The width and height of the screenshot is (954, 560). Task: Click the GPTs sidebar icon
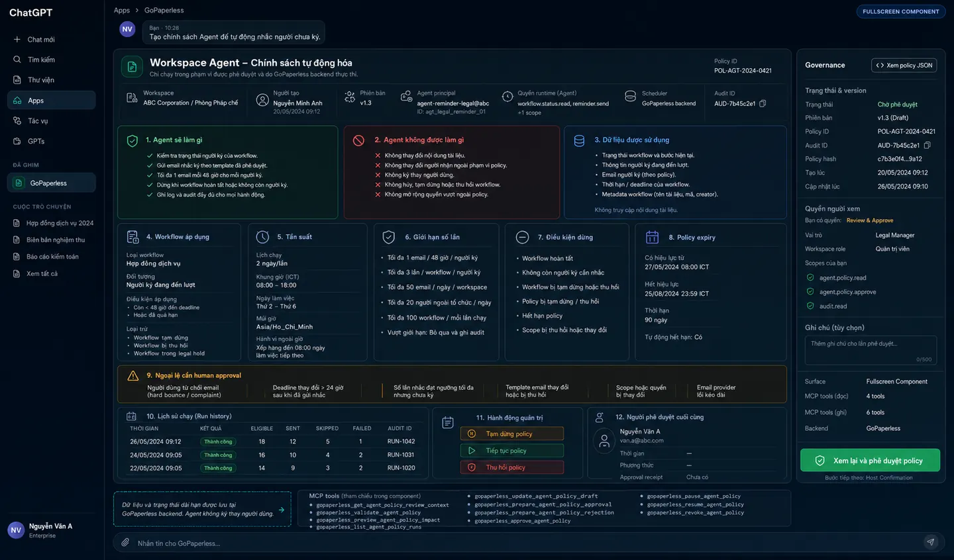click(17, 142)
